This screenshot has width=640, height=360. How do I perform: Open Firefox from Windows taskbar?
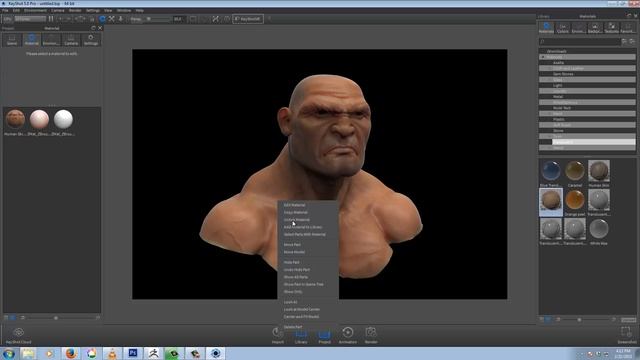(x=71, y=353)
